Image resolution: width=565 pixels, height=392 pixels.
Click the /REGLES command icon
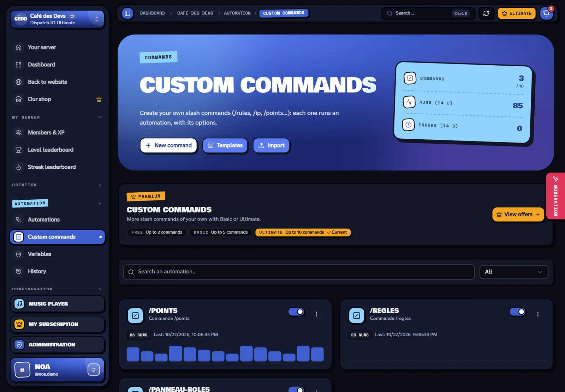point(357,315)
